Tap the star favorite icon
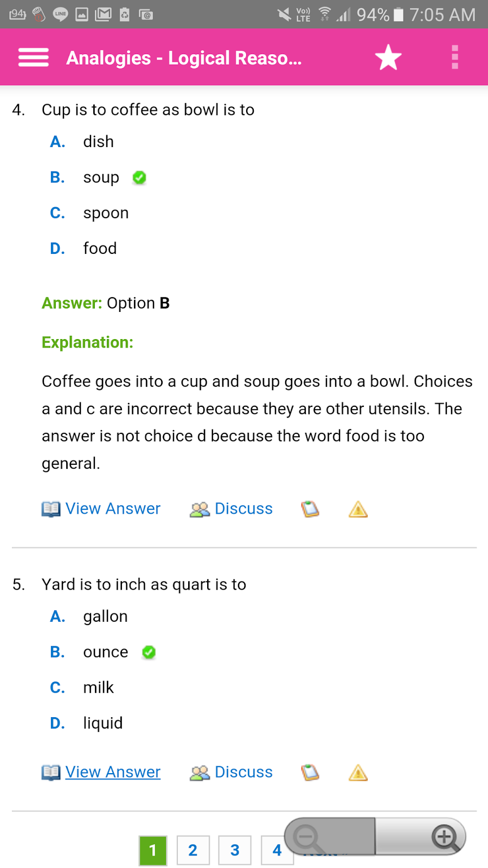Screen dimensions: 488x868 click(x=388, y=58)
